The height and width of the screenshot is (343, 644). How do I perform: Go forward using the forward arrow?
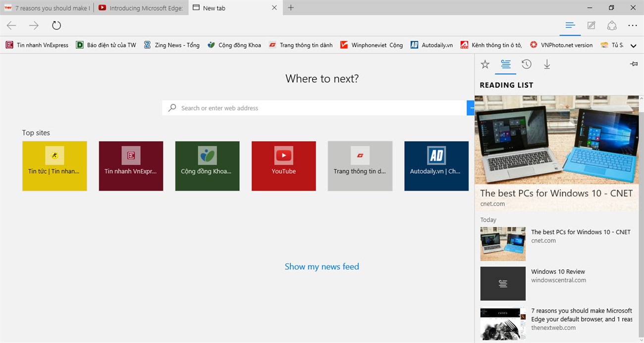(x=34, y=25)
